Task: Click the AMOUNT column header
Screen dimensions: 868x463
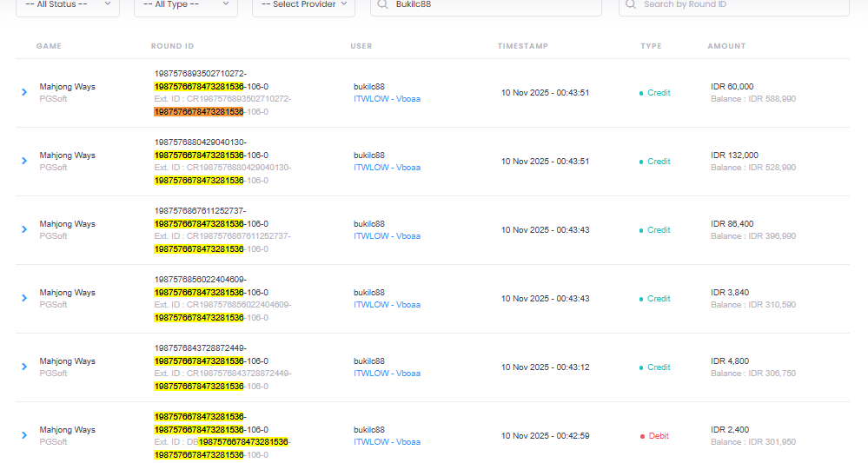Action: point(726,46)
